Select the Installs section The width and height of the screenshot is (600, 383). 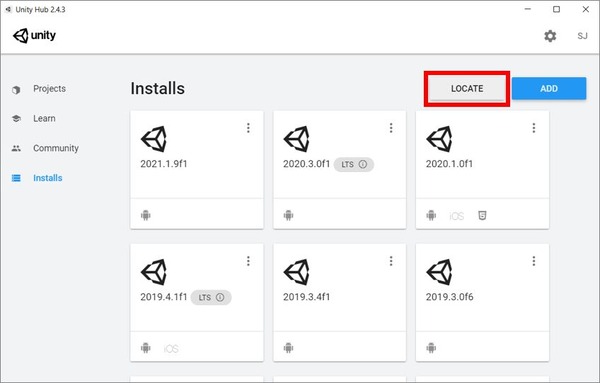(48, 178)
